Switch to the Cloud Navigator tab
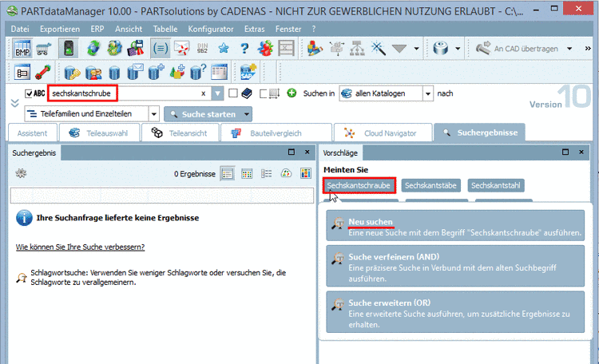This screenshot has height=364, width=599. click(x=383, y=133)
